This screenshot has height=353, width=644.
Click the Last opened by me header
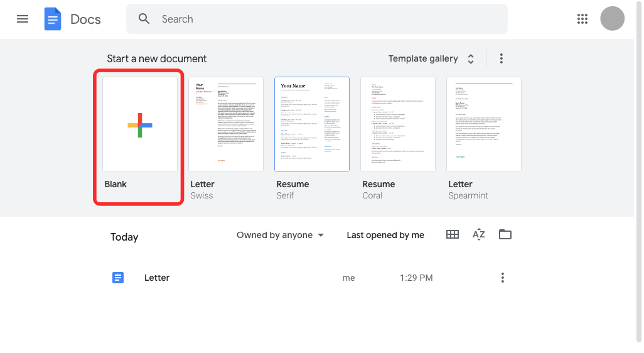click(385, 235)
